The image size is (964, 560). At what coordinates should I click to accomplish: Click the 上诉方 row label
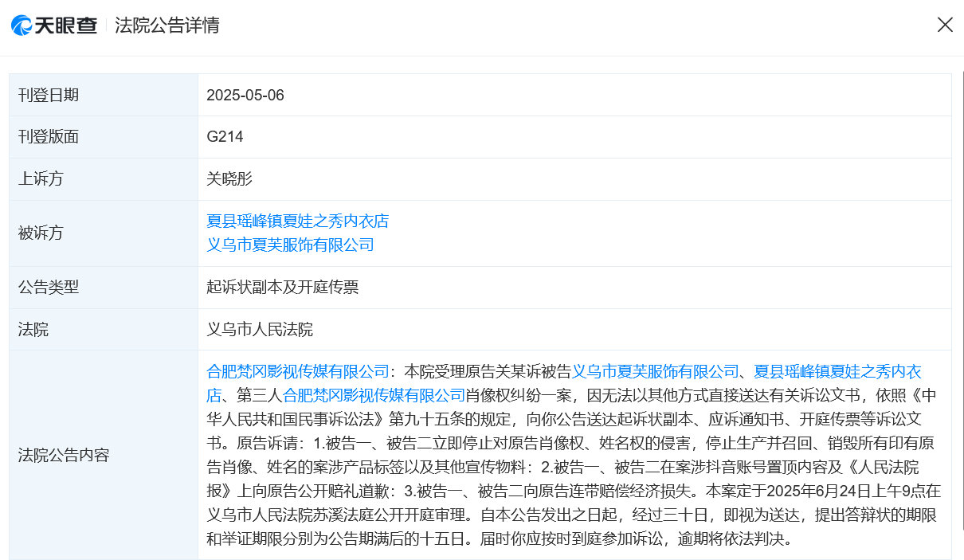click(x=41, y=178)
